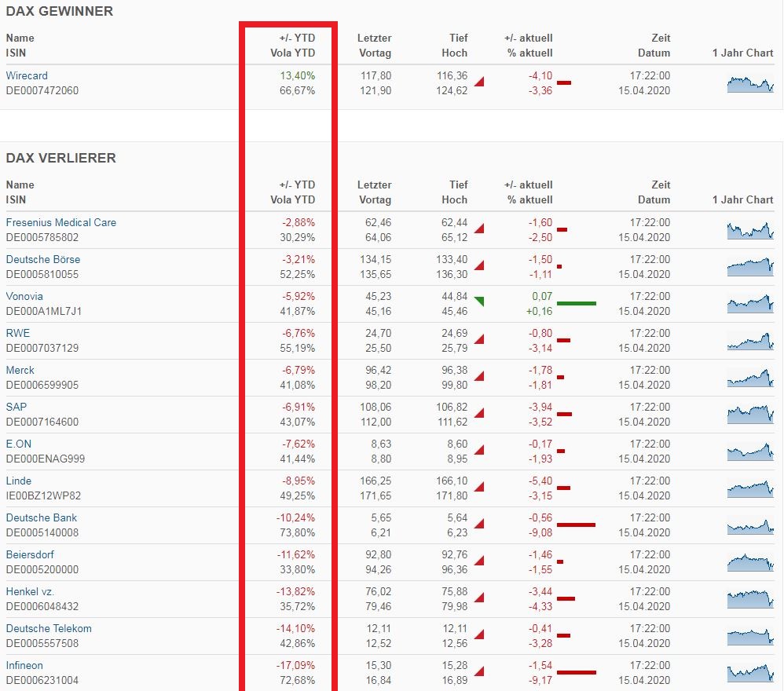Open the Deutsche Börse link
The width and height of the screenshot is (784, 691).
pos(43,259)
